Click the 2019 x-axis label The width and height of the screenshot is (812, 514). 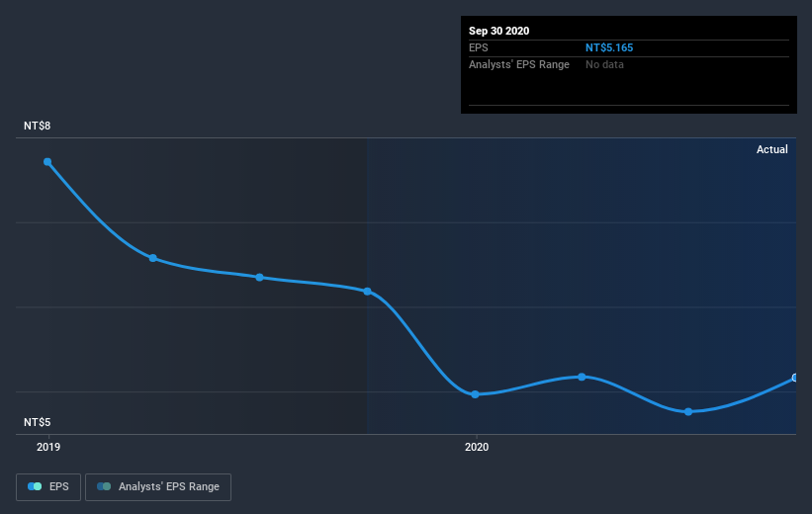click(x=48, y=447)
